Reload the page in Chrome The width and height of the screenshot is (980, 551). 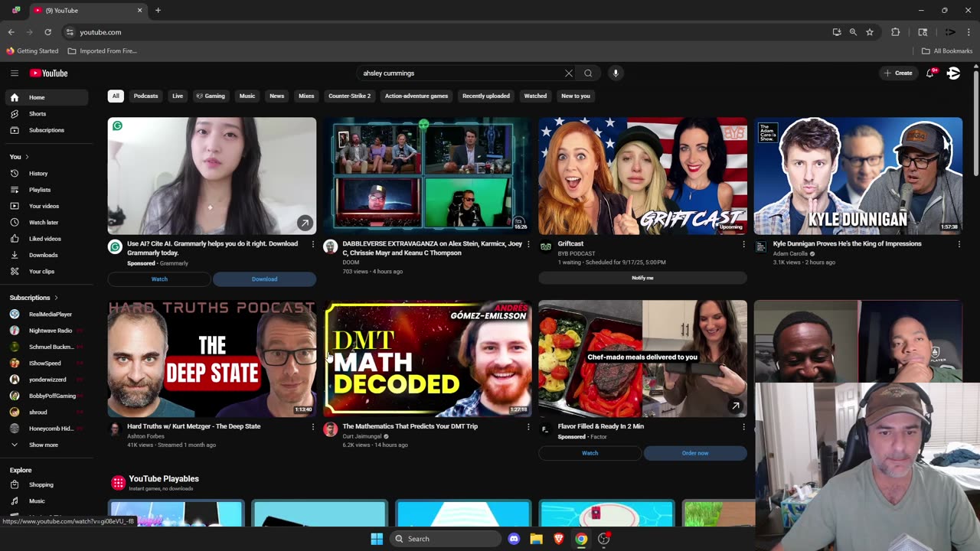[x=47, y=32]
